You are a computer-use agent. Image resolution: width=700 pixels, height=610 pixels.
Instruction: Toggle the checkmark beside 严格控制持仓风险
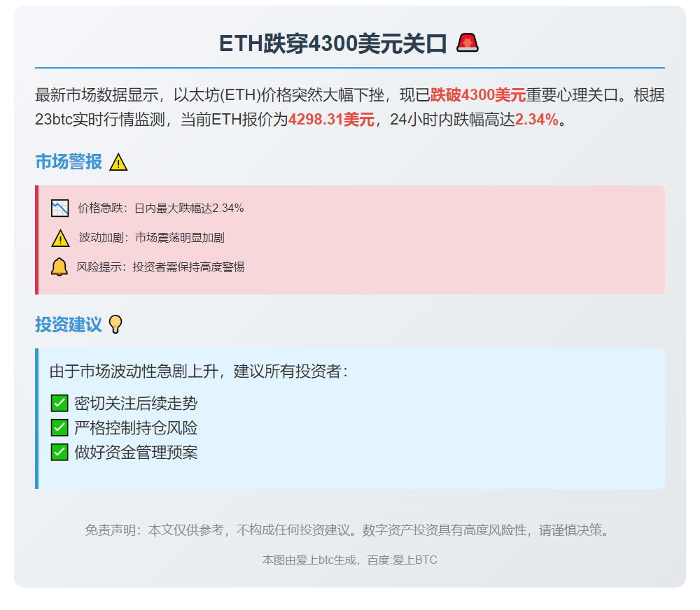coord(59,427)
